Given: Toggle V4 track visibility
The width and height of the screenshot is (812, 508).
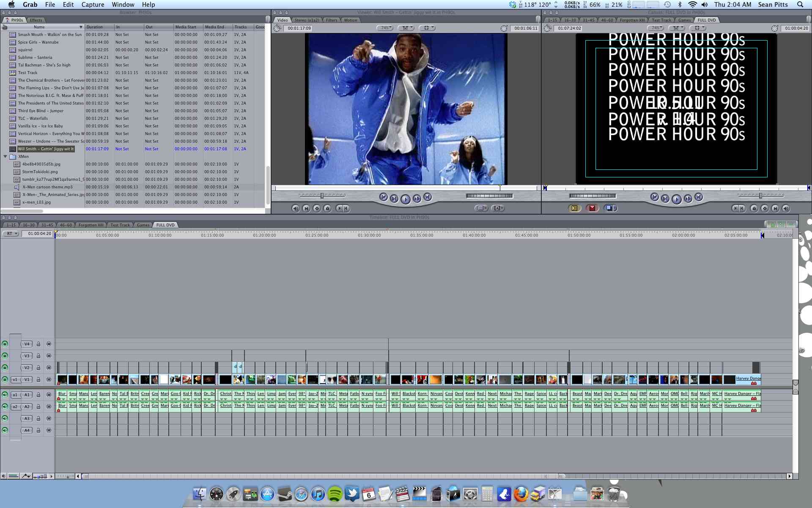Looking at the screenshot, I should [5, 344].
